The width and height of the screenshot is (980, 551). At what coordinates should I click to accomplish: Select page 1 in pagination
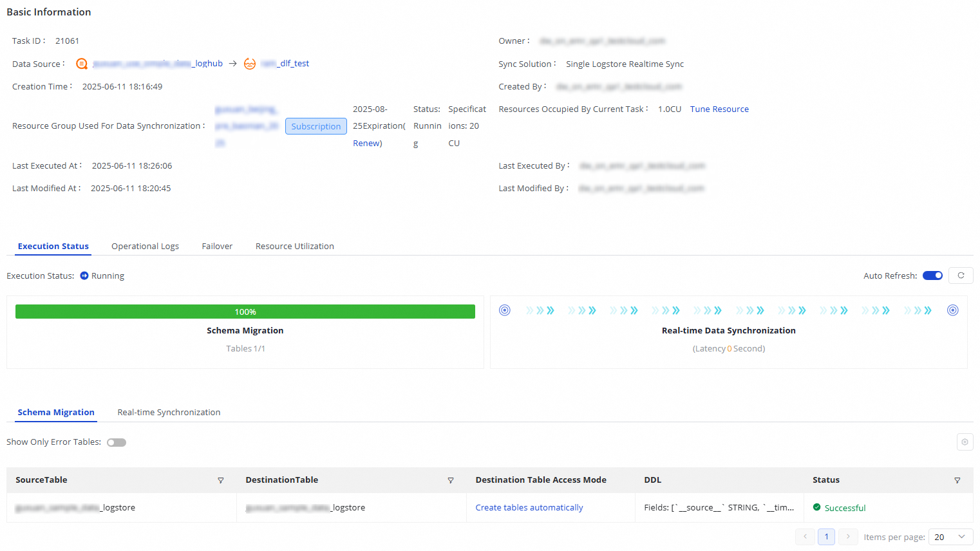(827, 537)
